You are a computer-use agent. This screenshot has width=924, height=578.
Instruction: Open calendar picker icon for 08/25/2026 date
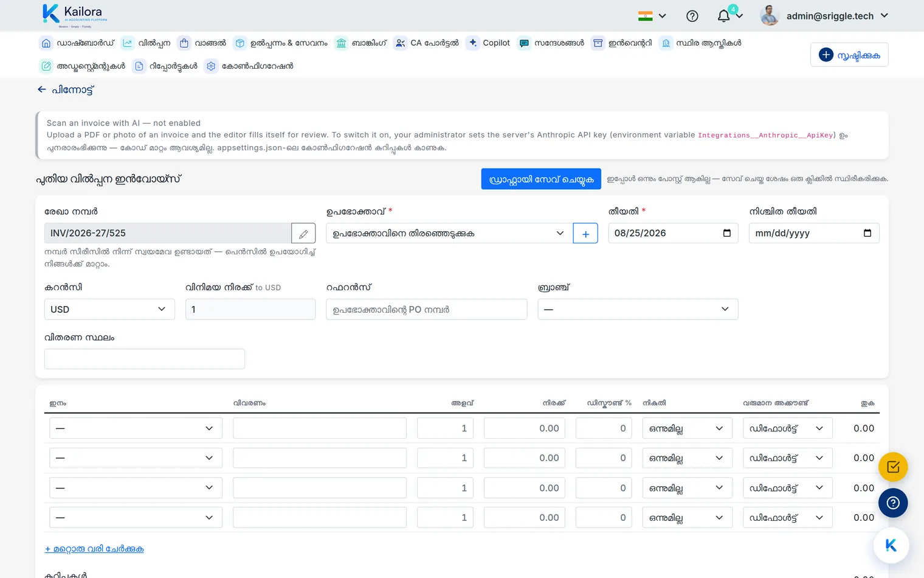726,233
